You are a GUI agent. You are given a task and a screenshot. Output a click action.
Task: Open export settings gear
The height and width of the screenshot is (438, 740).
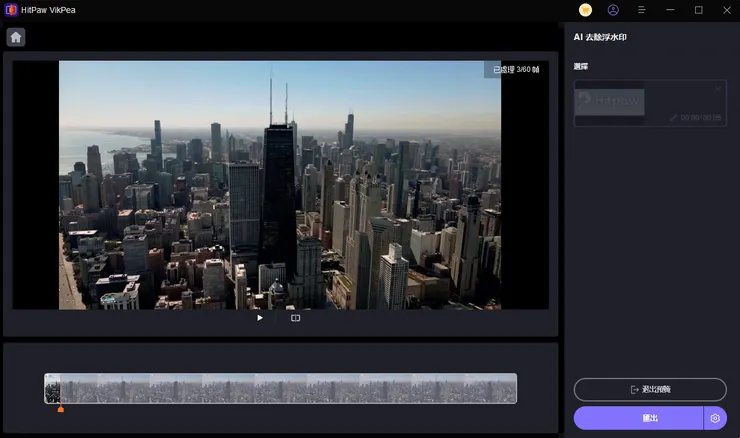[x=715, y=417]
